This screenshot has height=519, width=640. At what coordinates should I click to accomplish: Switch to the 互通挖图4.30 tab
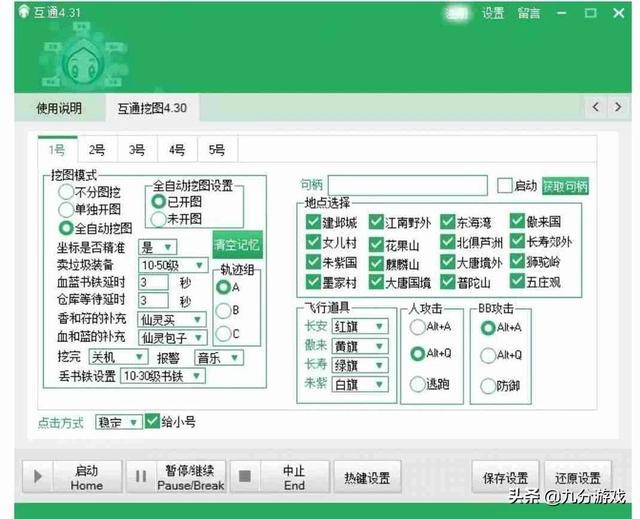coord(152,108)
